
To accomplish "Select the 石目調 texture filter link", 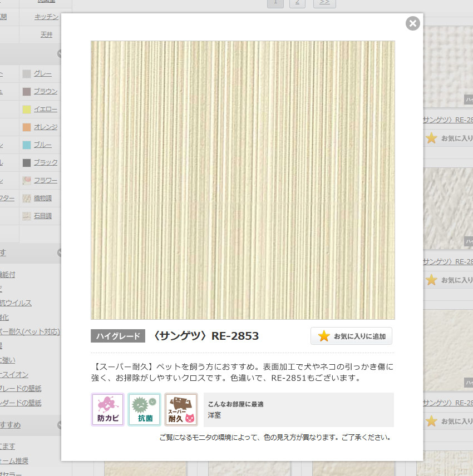I will [x=42, y=216].
